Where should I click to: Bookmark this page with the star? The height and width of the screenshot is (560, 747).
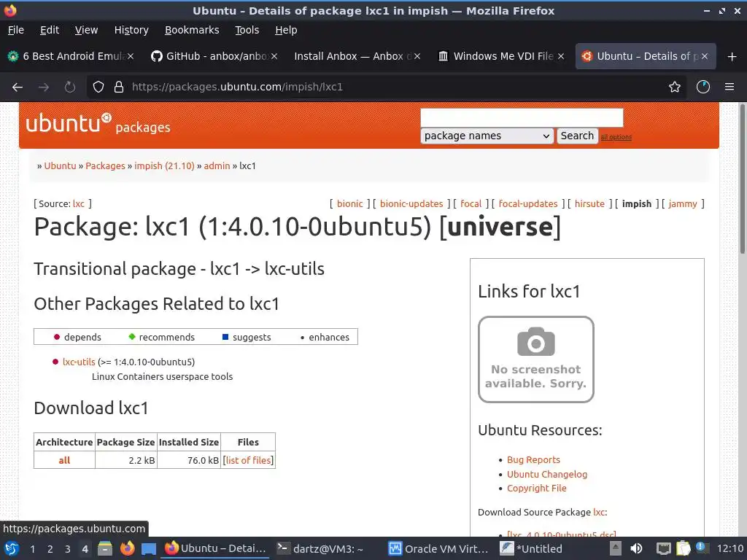pyautogui.click(x=675, y=87)
